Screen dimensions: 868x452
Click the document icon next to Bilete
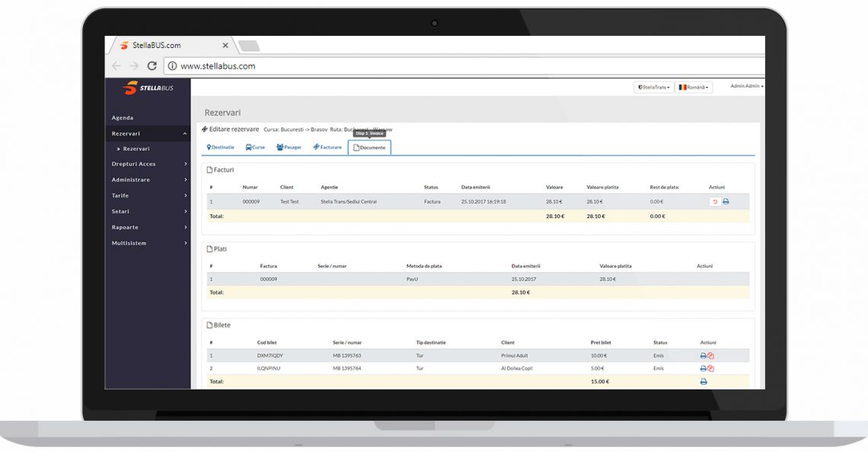tap(210, 325)
